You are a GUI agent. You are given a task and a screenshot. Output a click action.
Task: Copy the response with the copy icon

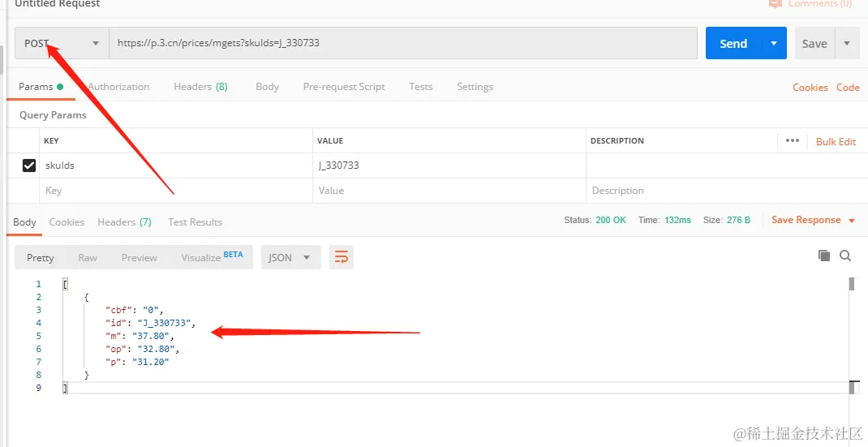824,256
